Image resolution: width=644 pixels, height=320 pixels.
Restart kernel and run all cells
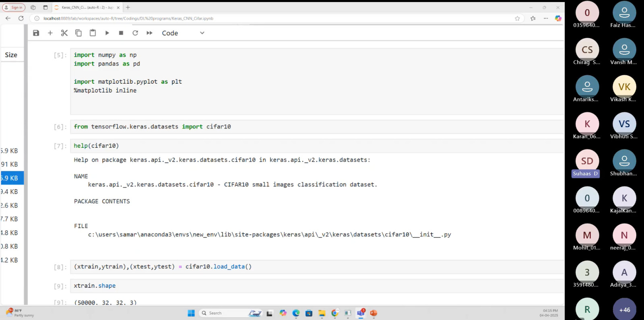(149, 33)
